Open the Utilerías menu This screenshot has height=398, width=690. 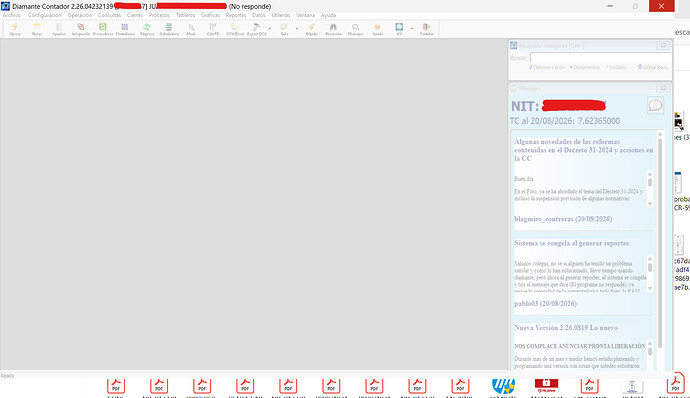pyautogui.click(x=281, y=15)
